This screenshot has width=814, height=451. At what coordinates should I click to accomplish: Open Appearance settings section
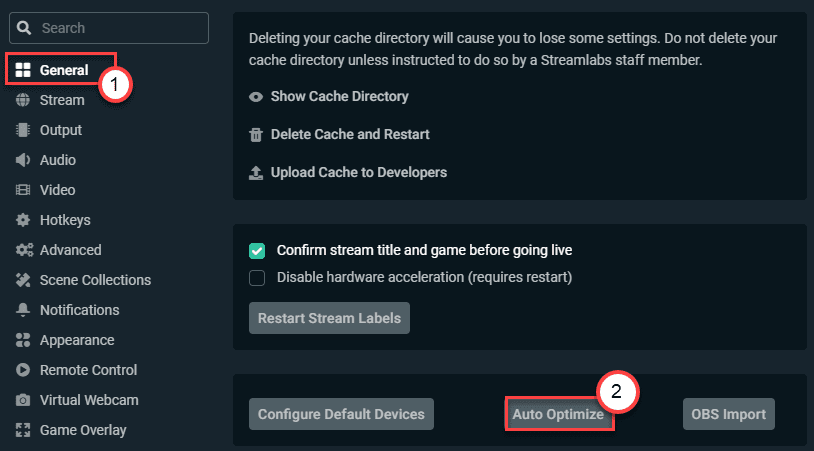[x=77, y=340]
